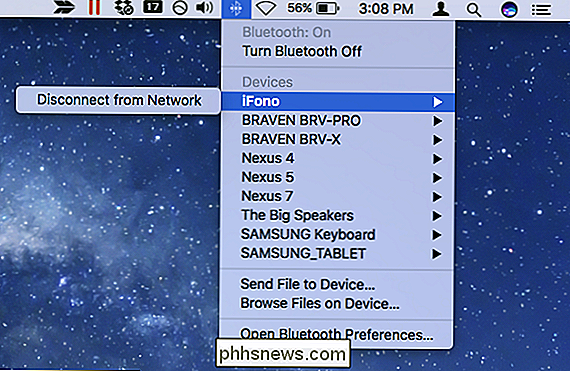This screenshot has width=570, height=371.
Task: Click the battery 56% indicator
Action: [x=313, y=8]
